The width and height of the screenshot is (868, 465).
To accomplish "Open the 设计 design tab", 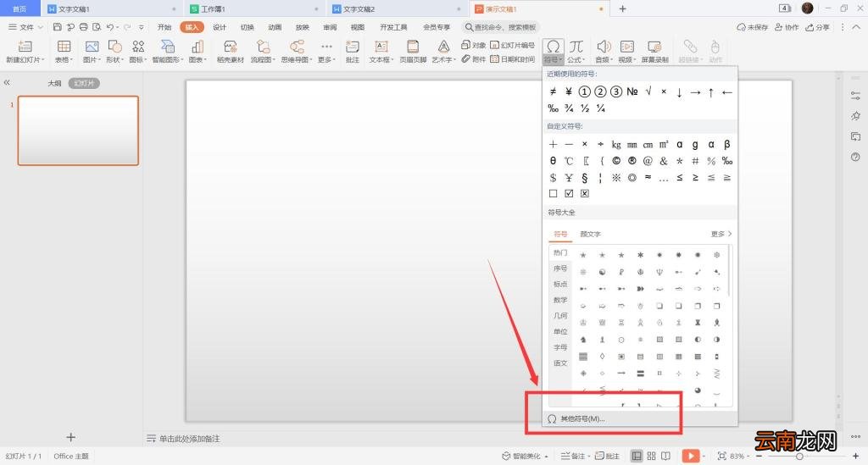I will pyautogui.click(x=220, y=27).
